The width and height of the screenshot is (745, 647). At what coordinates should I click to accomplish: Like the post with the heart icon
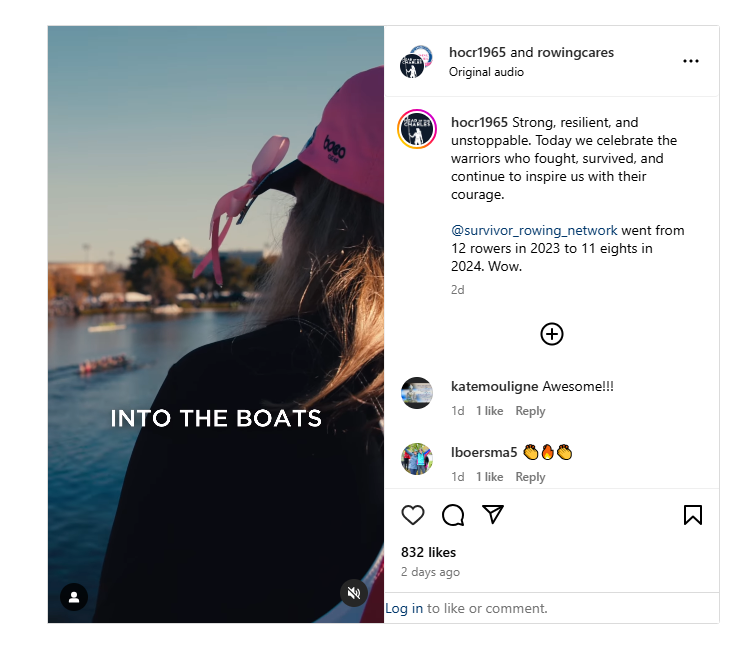(412, 515)
